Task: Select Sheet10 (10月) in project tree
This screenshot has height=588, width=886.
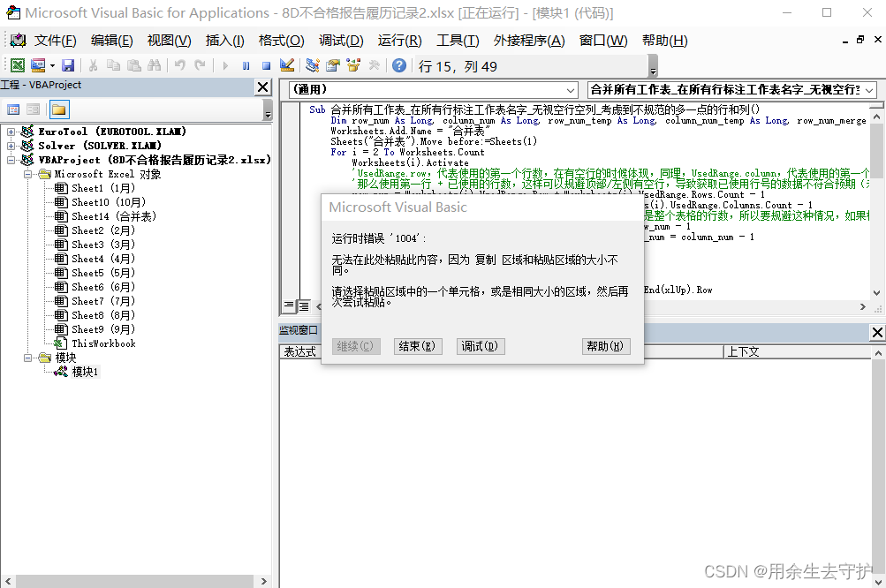Action: [100, 202]
